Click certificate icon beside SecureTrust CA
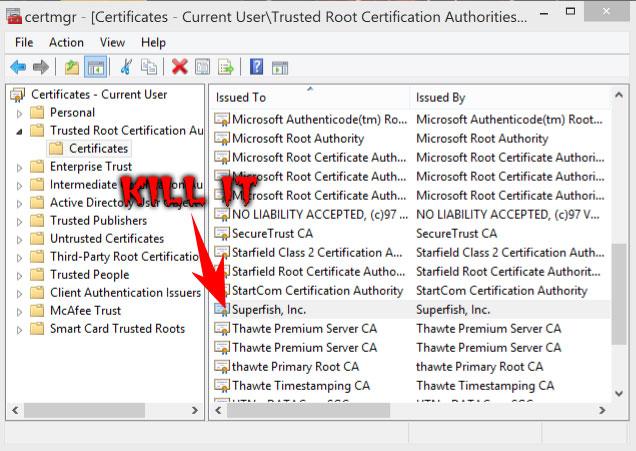This screenshot has width=636, height=451. [222, 234]
